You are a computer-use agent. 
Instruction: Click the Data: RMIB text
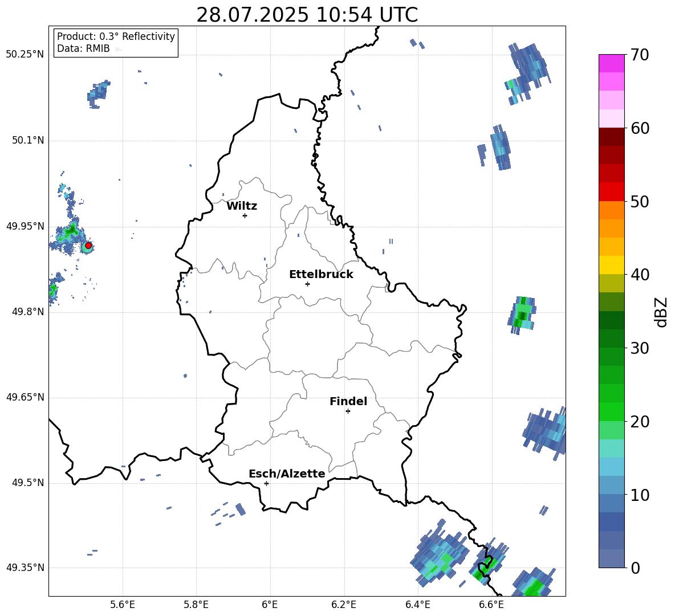(x=83, y=48)
